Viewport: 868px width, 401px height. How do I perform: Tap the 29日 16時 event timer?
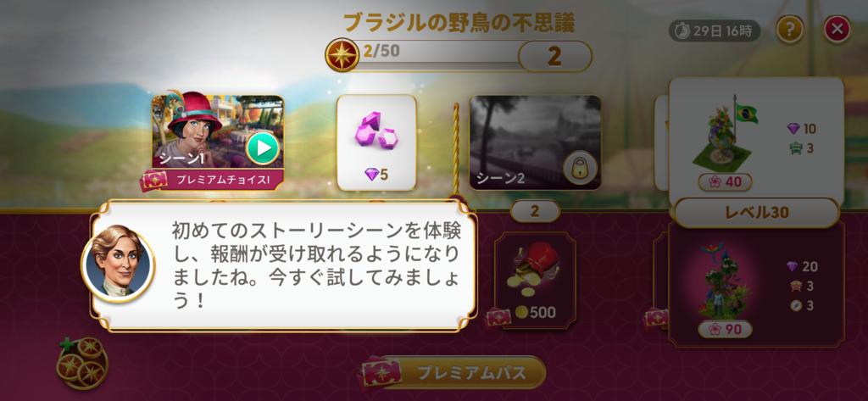715,31
